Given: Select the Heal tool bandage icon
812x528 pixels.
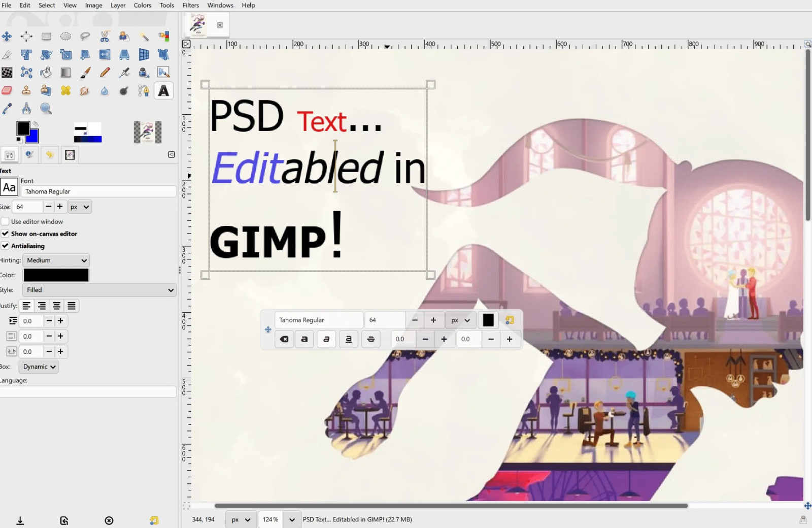Looking at the screenshot, I should click(65, 91).
